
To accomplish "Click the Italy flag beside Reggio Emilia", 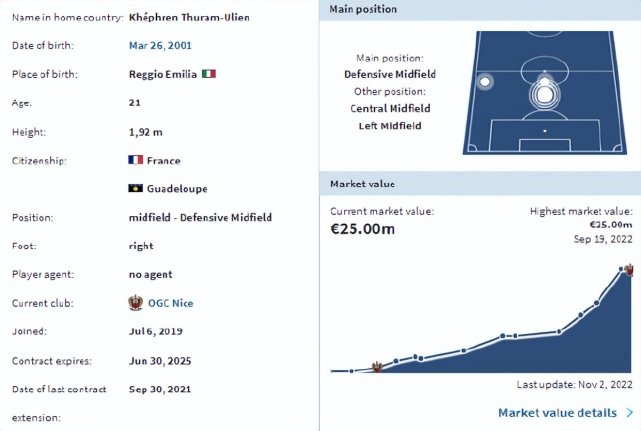I will 208,74.
